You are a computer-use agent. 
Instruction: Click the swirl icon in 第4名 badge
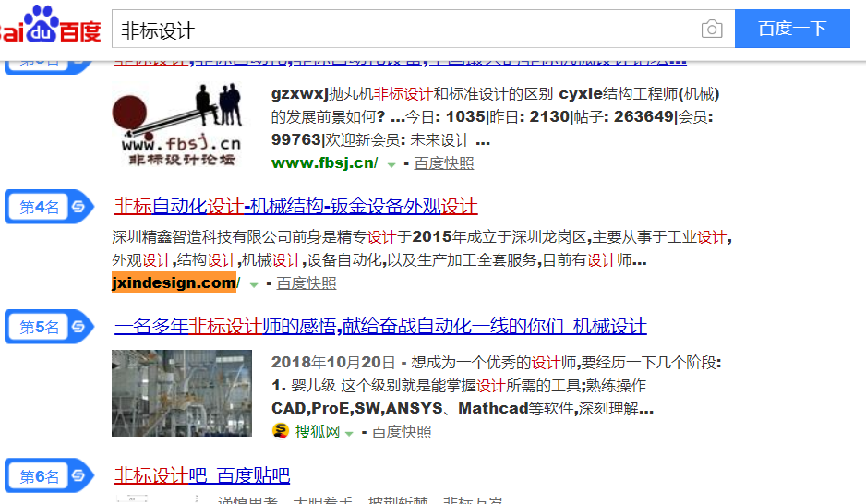click(x=78, y=207)
